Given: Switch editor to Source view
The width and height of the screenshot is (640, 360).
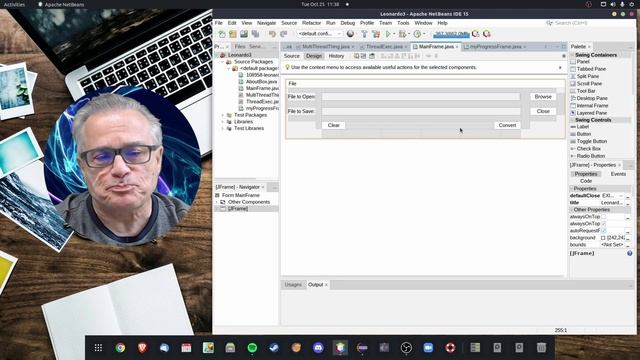Looking at the screenshot, I should 291,56.
